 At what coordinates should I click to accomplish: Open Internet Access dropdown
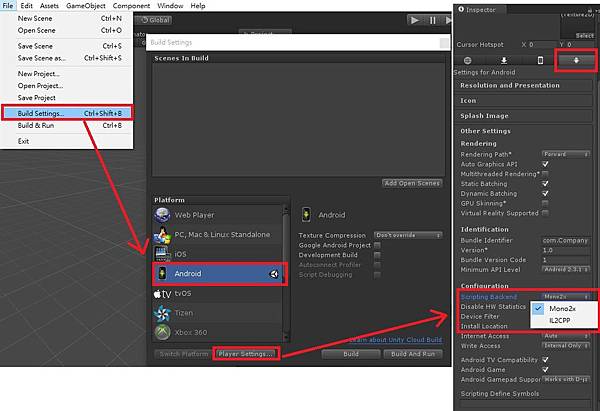(x=566, y=336)
